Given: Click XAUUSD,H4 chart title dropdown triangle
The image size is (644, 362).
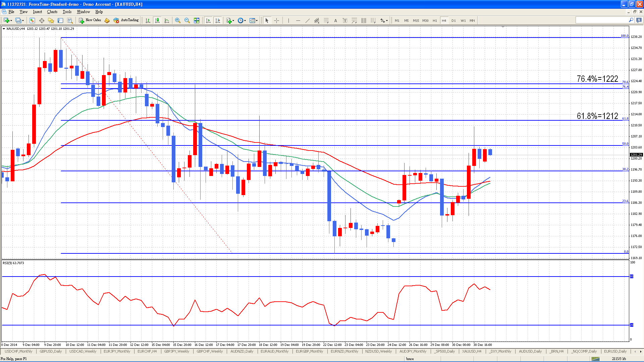Looking at the screenshot, I should tap(4, 29).
